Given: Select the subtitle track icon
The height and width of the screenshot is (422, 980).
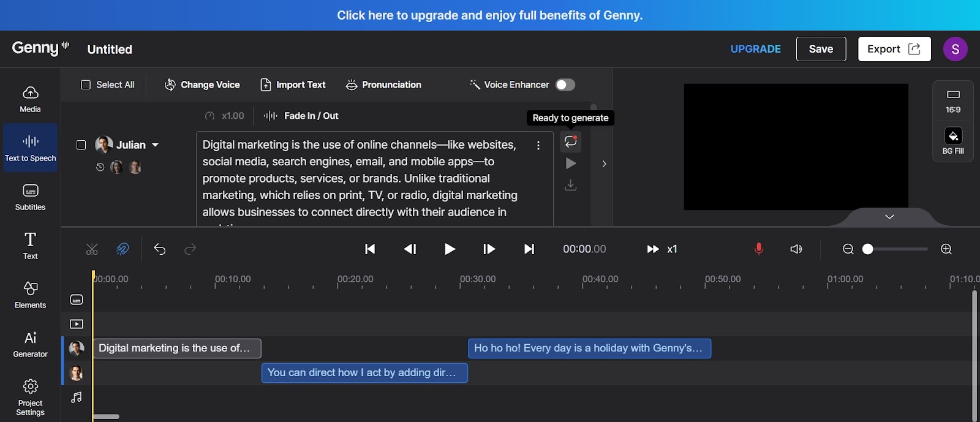Looking at the screenshot, I should (77, 300).
